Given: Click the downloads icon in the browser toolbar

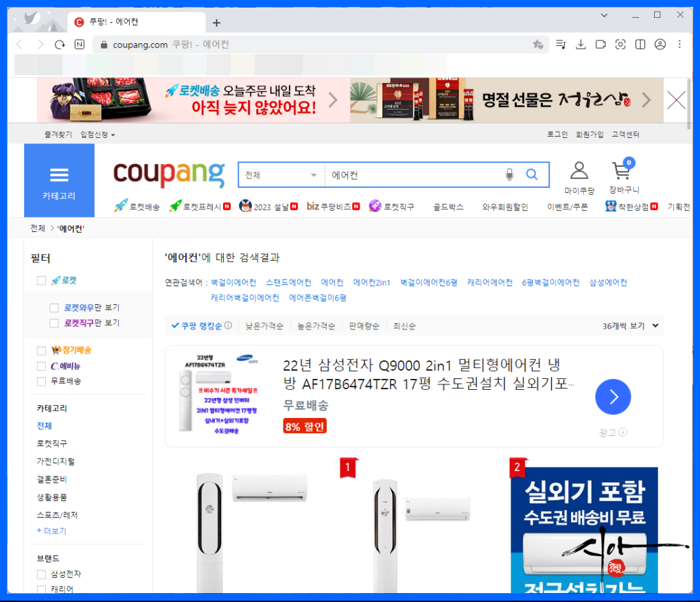Looking at the screenshot, I should (x=581, y=44).
